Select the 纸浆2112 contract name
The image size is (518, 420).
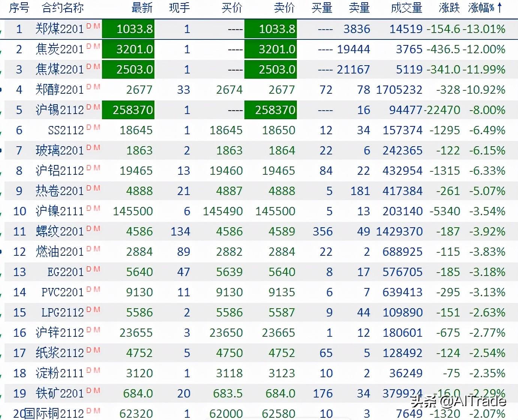pyautogui.click(x=60, y=353)
